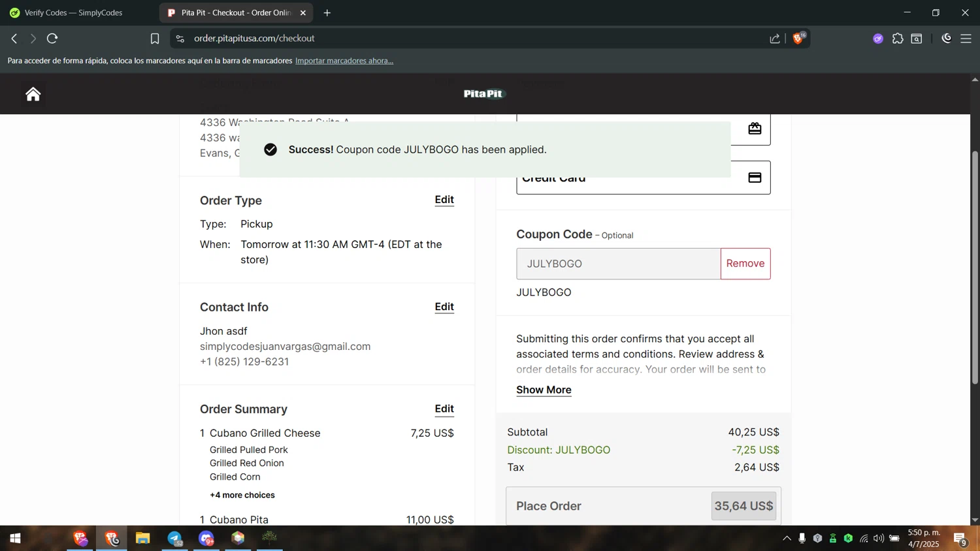Click the Pita Pit logo in header

pyautogui.click(x=484, y=94)
